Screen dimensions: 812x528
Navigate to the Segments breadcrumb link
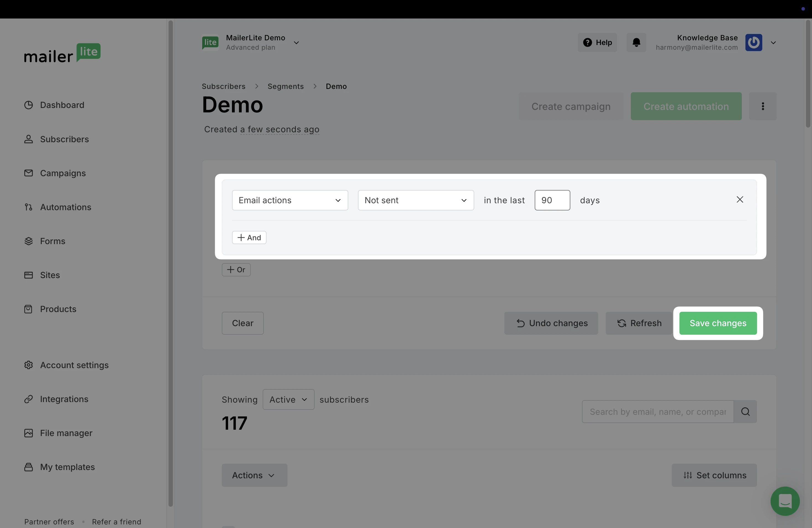285,86
